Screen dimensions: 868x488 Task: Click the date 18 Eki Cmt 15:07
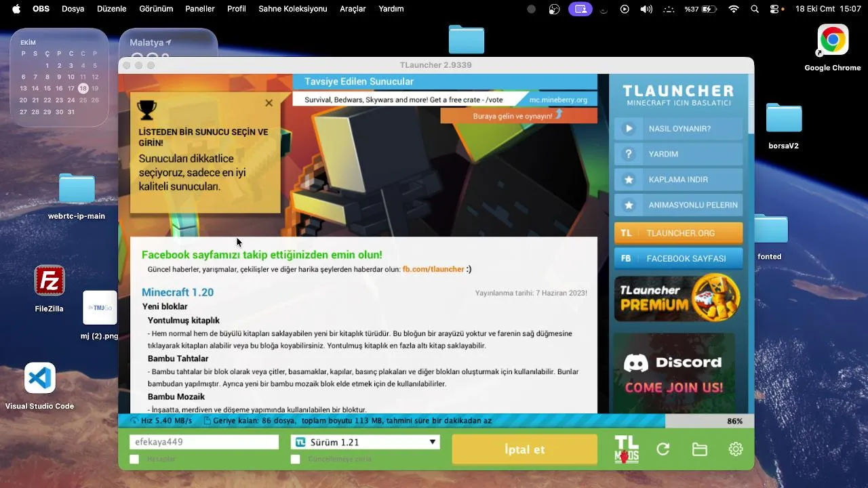(x=828, y=9)
